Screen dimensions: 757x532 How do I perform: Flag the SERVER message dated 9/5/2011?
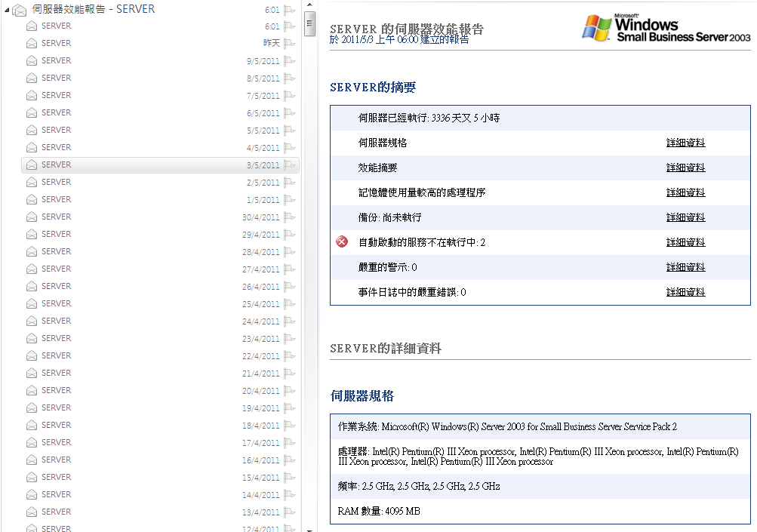(290, 61)
